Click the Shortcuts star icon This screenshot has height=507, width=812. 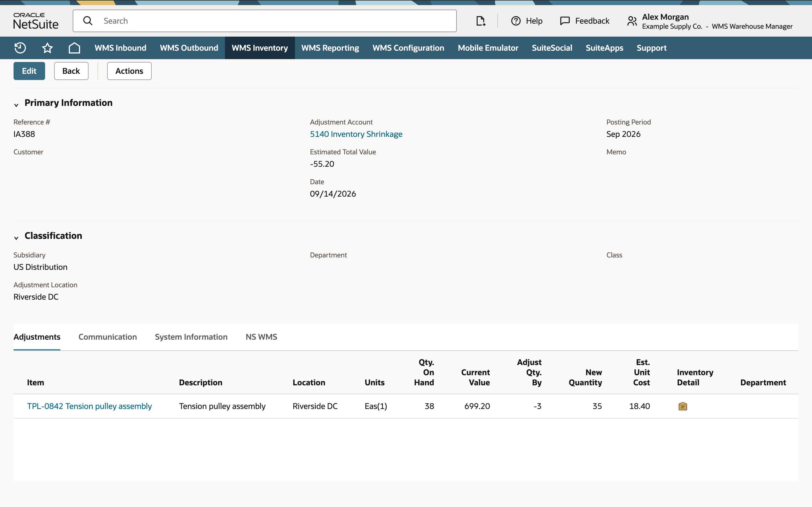click(47, 48)
